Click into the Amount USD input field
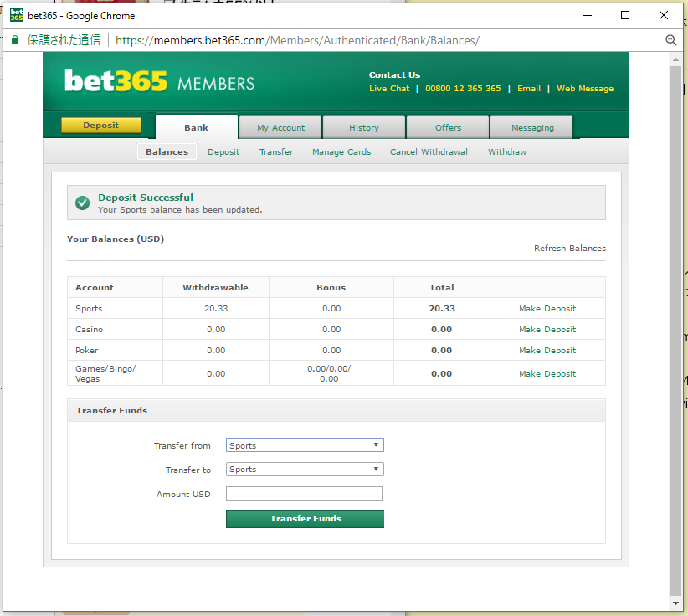This screenshot has height=616, width=688. [304, 494]
